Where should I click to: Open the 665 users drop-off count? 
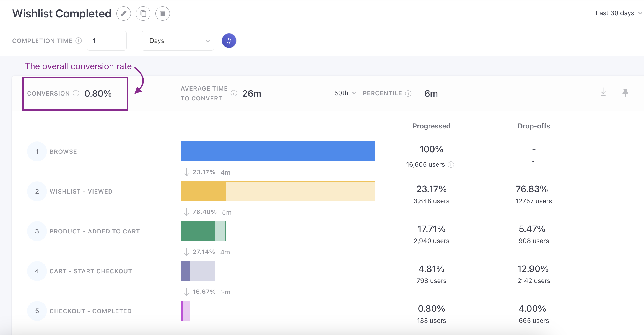coord(534,321)
